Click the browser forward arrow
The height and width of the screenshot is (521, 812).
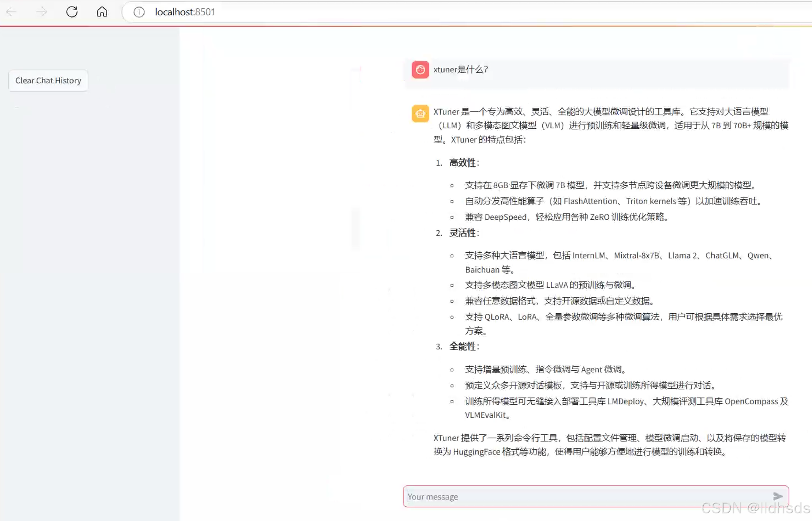[x=41, y=12]
